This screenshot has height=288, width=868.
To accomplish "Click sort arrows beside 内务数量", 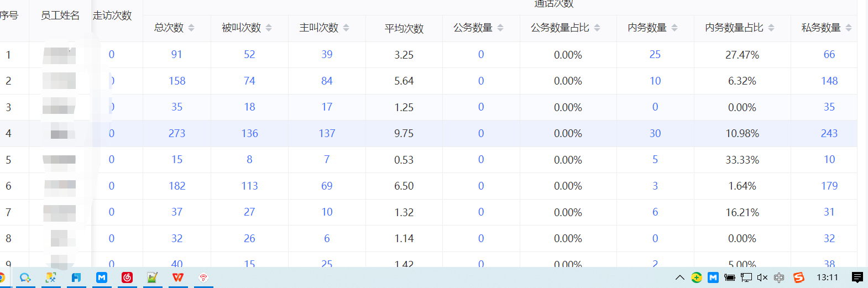I will coord(674,28).
